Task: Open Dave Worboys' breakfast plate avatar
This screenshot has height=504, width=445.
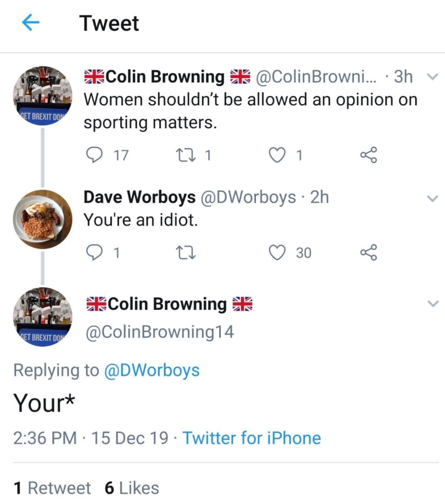Action: point(42,219)
